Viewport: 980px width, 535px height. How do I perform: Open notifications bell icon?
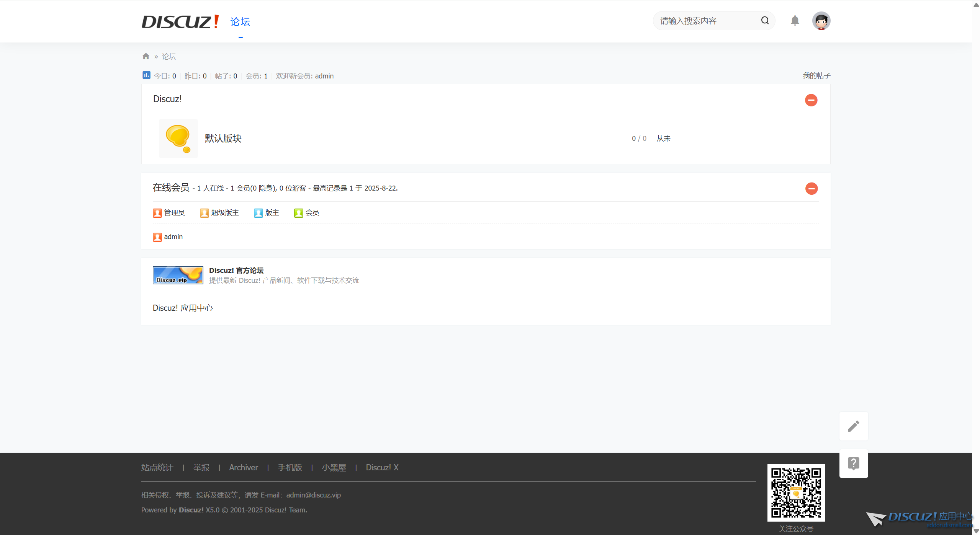coord(795,21)
